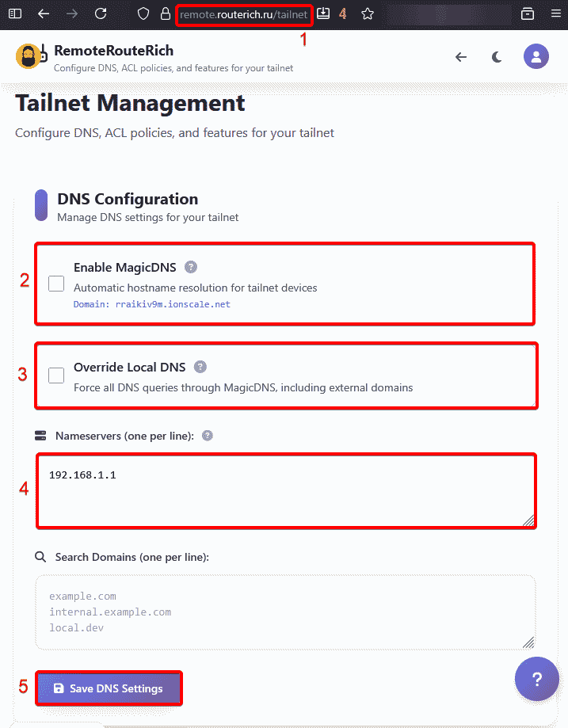Enable the Override Local DNS checkbox
This screenshot has width=568, height=728.
tap(55, 375)
